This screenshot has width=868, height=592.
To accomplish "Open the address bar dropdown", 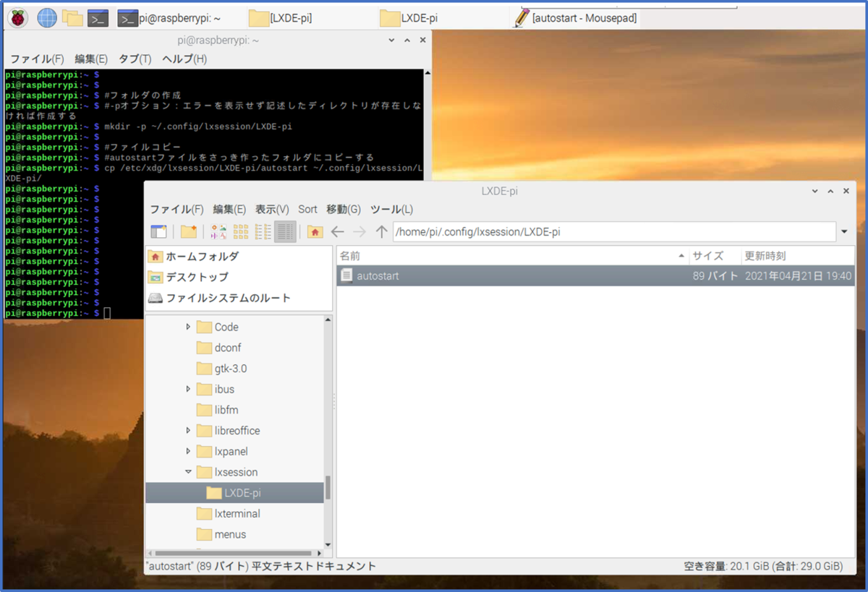I will point(844,231).
